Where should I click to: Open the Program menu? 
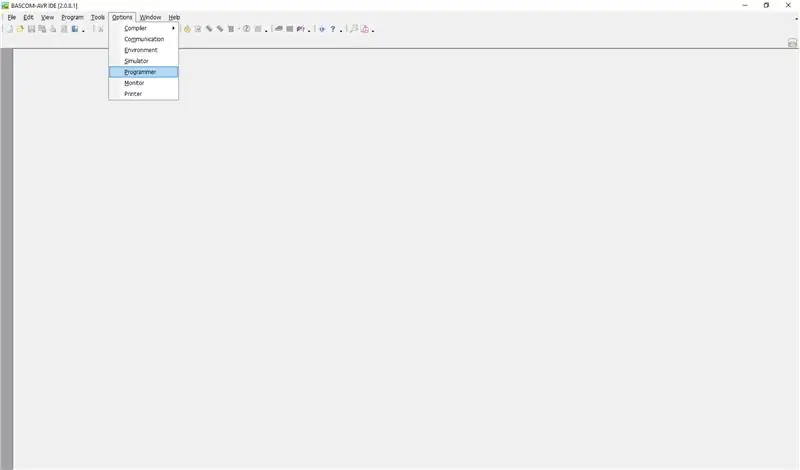click(x=72, y=17)
